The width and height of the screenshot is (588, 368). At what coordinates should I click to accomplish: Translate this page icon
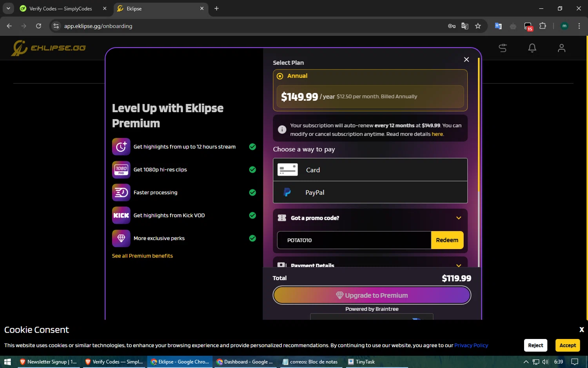pos(465,26)
